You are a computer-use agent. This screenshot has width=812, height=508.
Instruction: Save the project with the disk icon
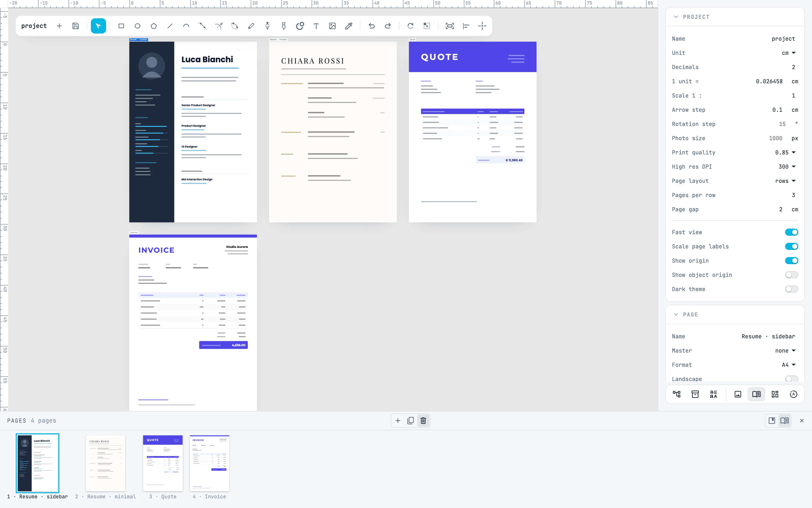76,26
